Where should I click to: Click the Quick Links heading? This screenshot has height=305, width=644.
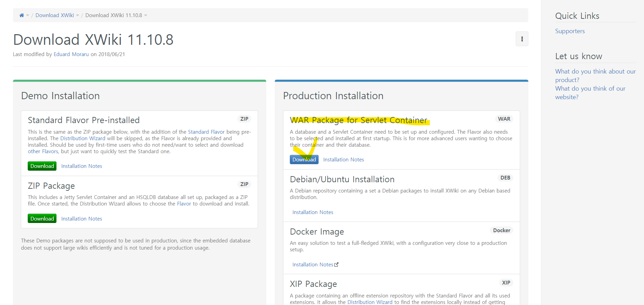click(577, 16)
